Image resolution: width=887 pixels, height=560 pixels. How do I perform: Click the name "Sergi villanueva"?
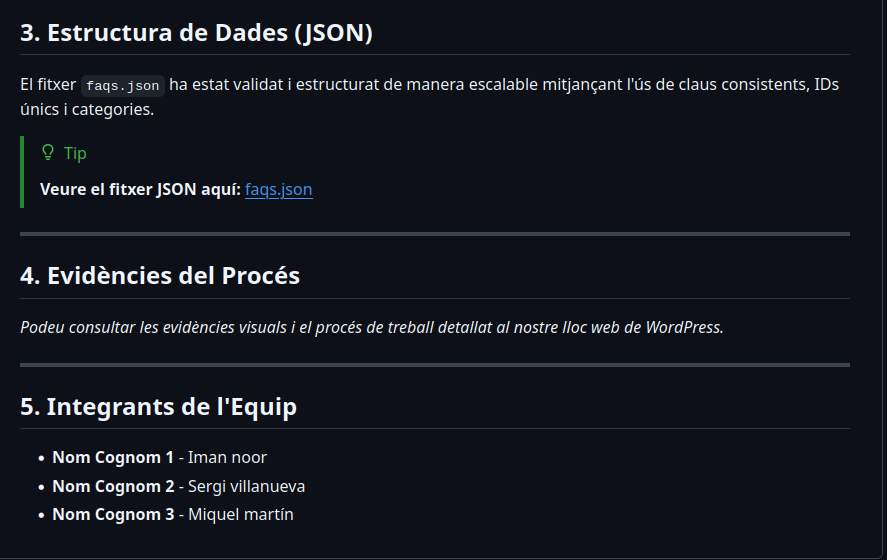click(x=246, y=486)
